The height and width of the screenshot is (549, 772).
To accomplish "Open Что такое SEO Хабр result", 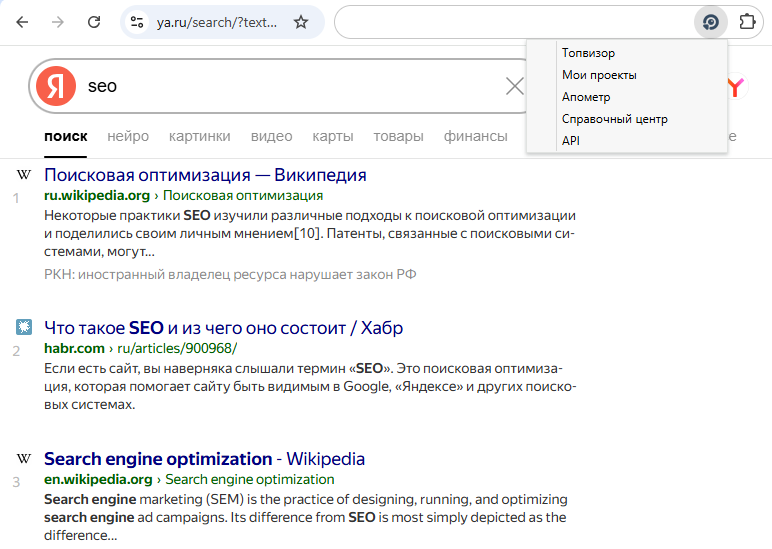I will coord(224,328).
